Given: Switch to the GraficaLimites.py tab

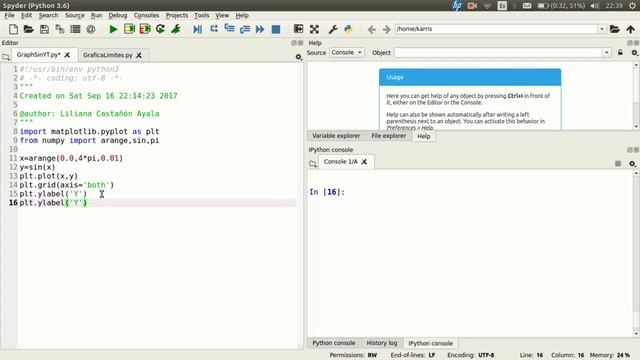Looking at the screenshot, I should point(108,55).
